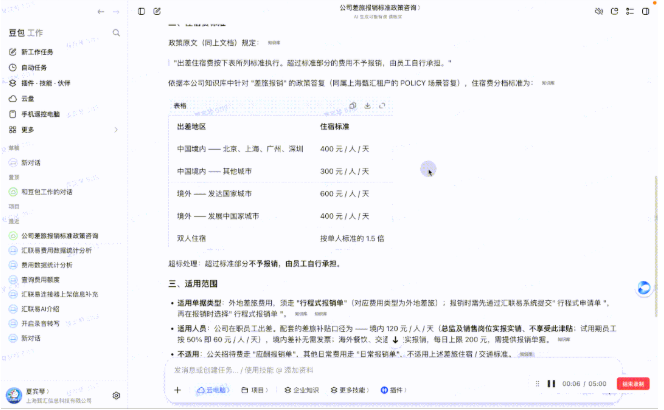Pause the screen recording

(551, 384)
